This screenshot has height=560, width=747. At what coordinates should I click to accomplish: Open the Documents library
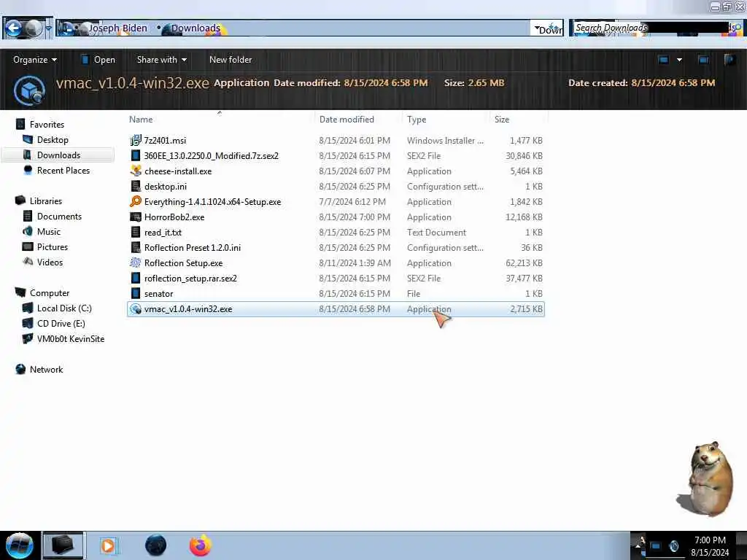[x=59, y=216]
